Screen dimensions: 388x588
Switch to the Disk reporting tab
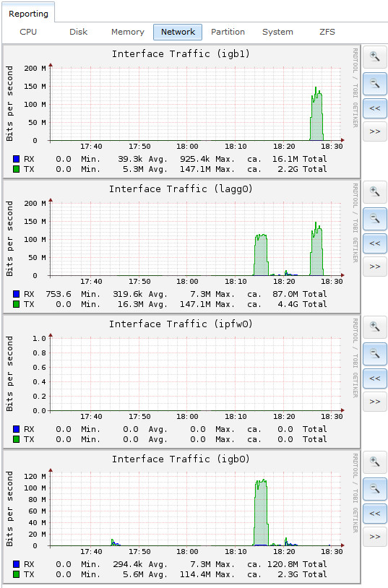click(78, 32)
